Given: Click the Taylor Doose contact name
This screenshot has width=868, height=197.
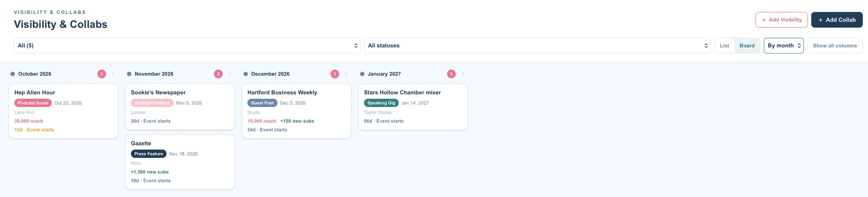Looking at the screenshot, I should point(378,113).
